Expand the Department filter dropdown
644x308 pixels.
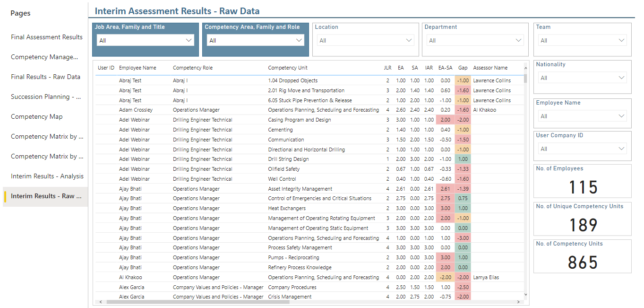(x=475, y=40)
